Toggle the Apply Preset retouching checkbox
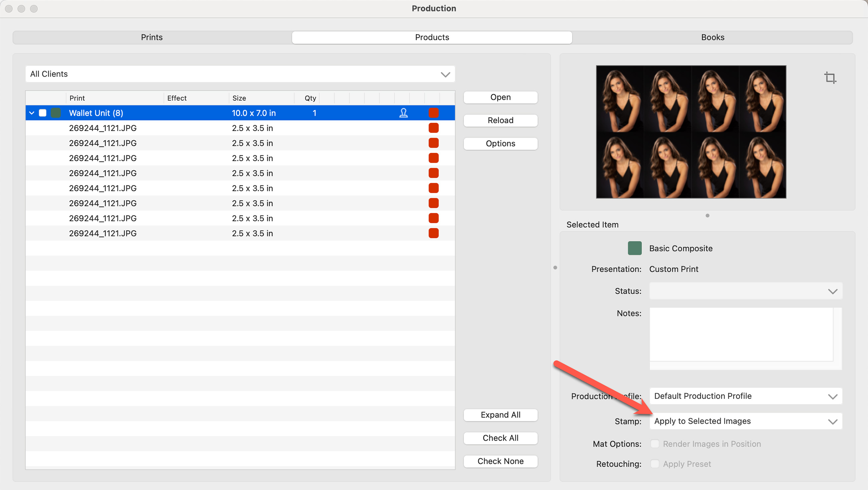This screenshot has width=868, height=490. pos(654,464)
